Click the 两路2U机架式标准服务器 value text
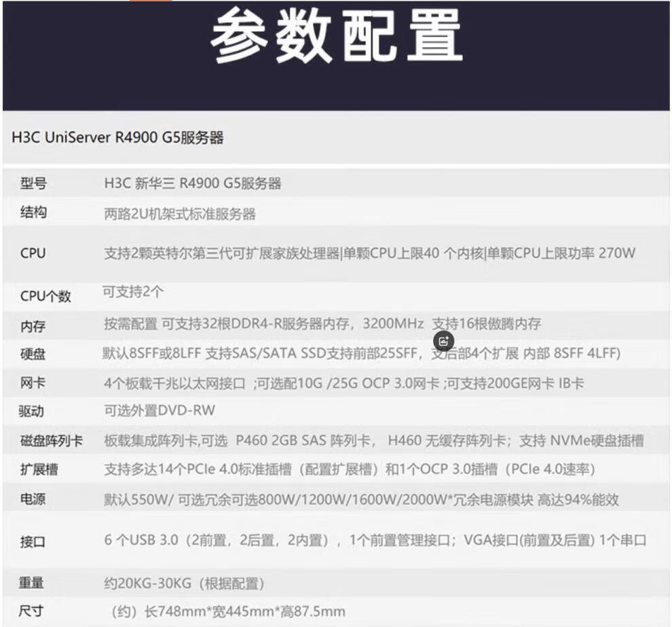 (x=180, y=214)
